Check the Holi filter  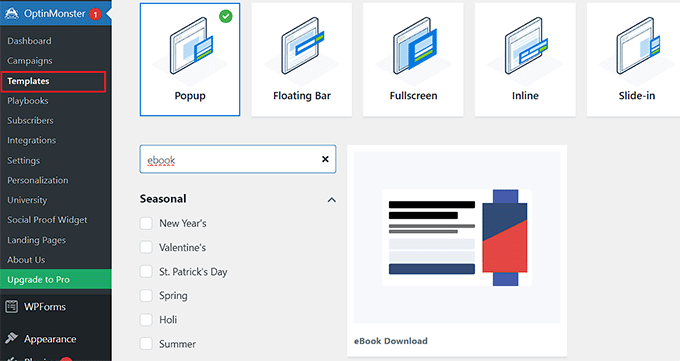click(146, 320)
